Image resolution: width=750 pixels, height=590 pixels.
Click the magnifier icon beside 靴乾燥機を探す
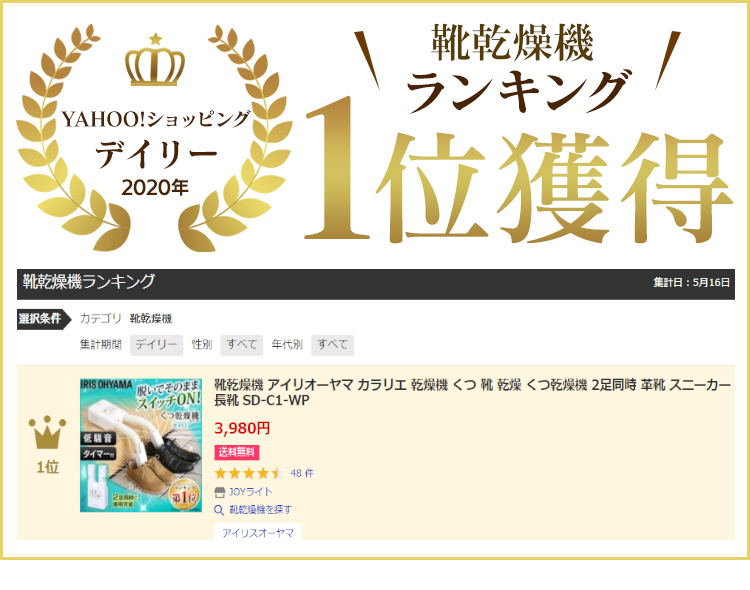pyautogui.click(x=219, y=510)
